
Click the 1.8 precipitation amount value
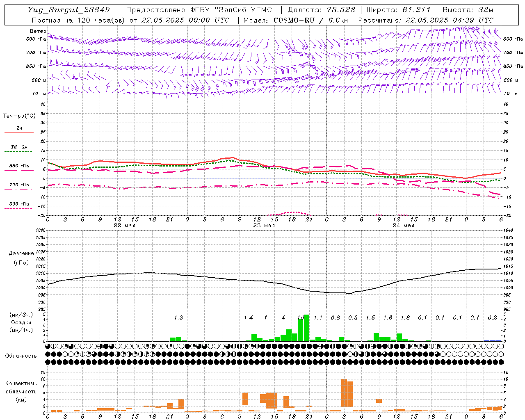(405, 317)
